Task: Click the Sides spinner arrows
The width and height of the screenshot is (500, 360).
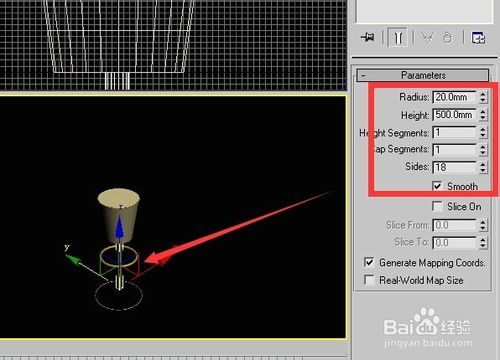Action: point(483,167)
